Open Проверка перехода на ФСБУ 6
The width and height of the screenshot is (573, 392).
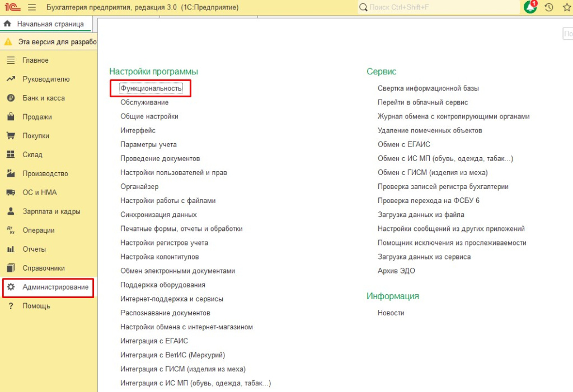coord(429,201)
